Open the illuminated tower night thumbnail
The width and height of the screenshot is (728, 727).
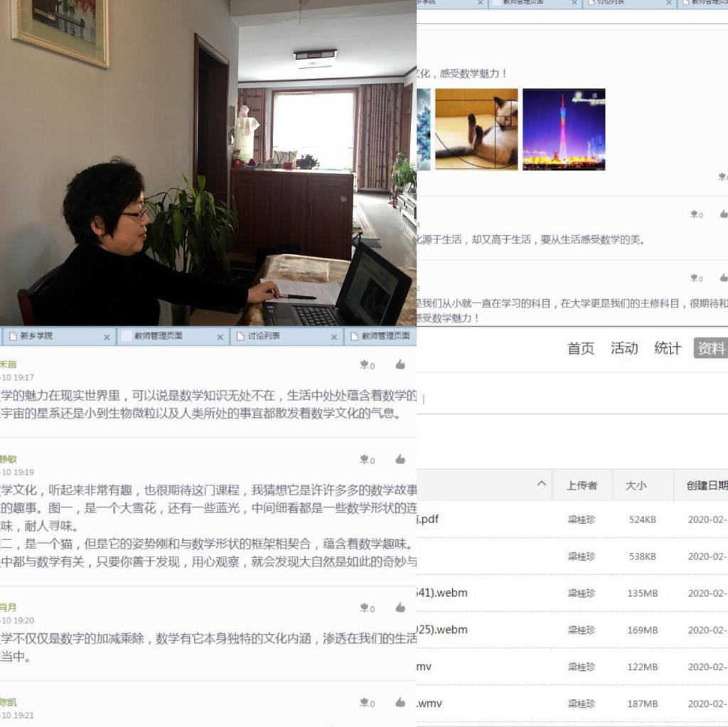tap(564, 129)
